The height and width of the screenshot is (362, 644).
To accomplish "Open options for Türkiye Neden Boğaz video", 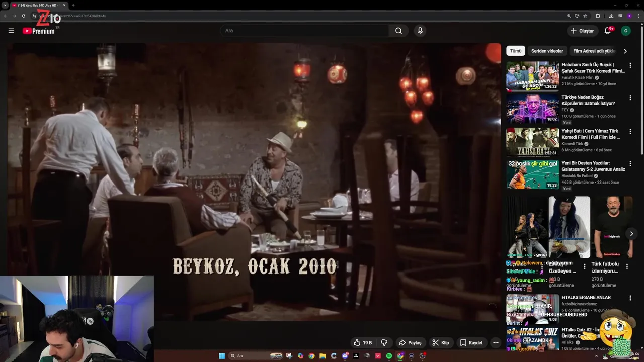I will click(x=630, y=98).
